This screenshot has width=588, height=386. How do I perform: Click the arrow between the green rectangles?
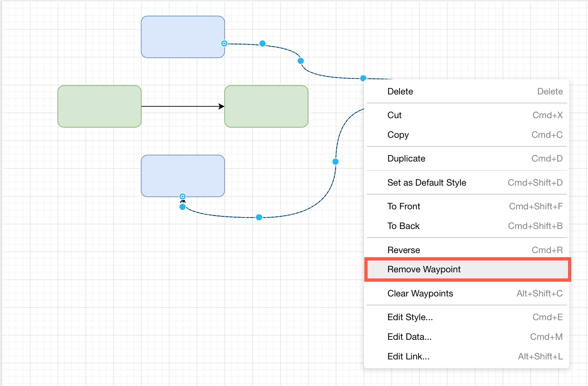pyautogui.click(x=182, y=106)
